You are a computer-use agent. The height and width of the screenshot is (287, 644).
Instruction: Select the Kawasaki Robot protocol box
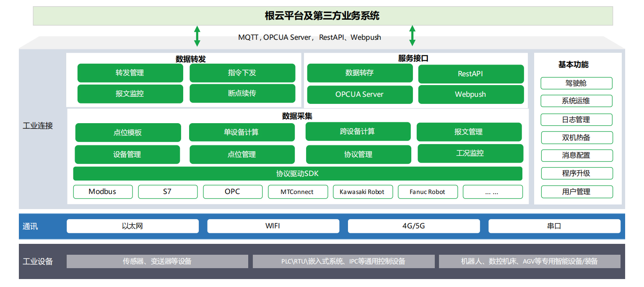(362, 192)
